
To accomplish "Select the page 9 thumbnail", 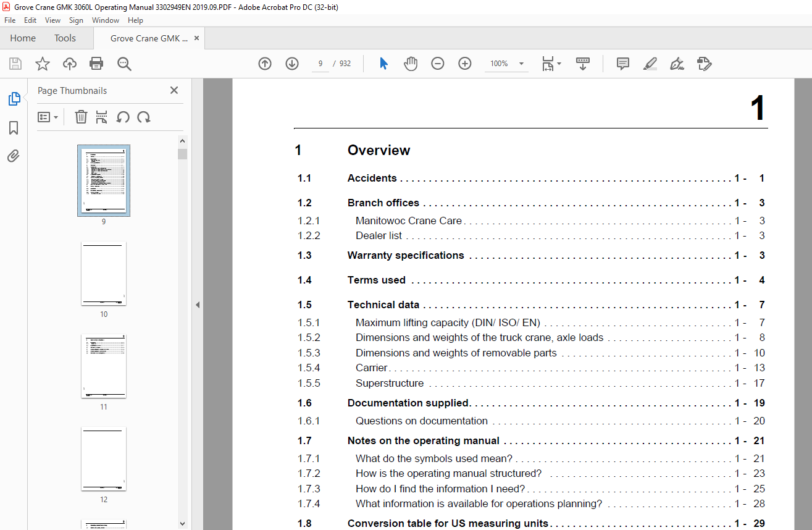I will tap(104, 180).
